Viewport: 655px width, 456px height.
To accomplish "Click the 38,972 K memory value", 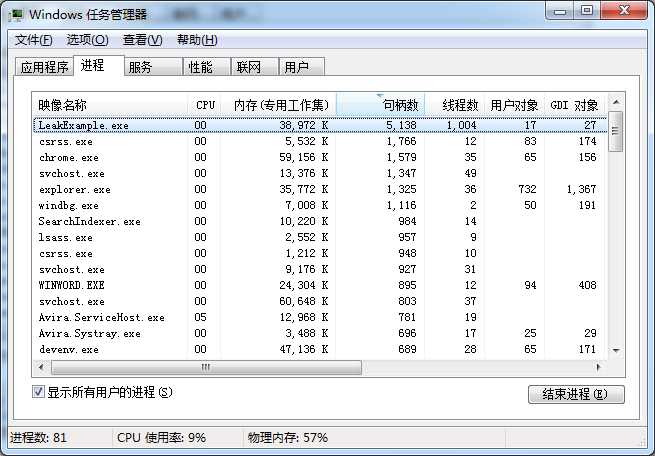I will (304, 125).
